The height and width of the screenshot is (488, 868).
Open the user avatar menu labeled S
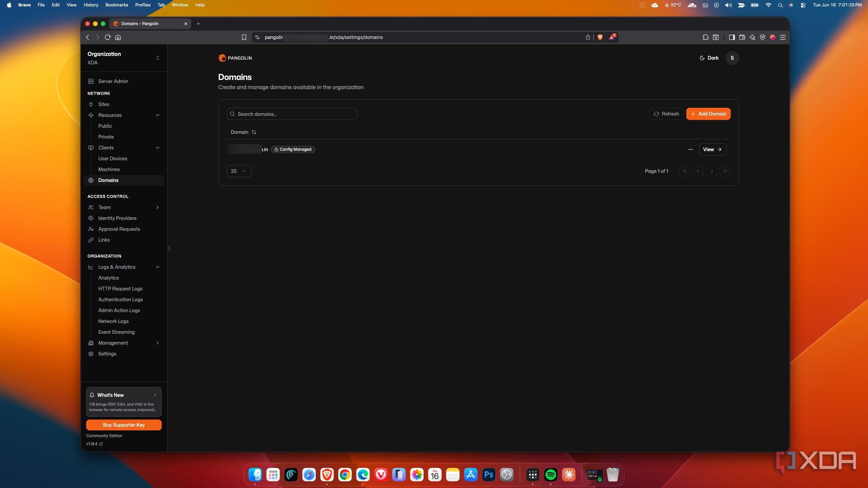click(x=732, y=58)
